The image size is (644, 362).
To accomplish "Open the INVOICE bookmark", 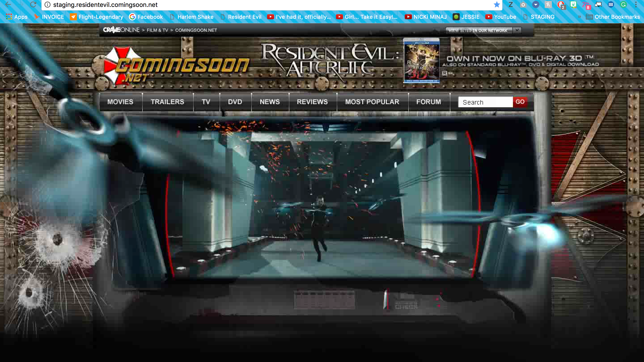I will (x=49, y=17).
